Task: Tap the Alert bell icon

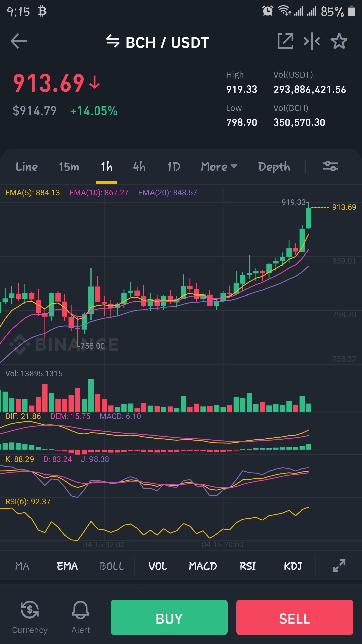Action: tap(81, 610)
